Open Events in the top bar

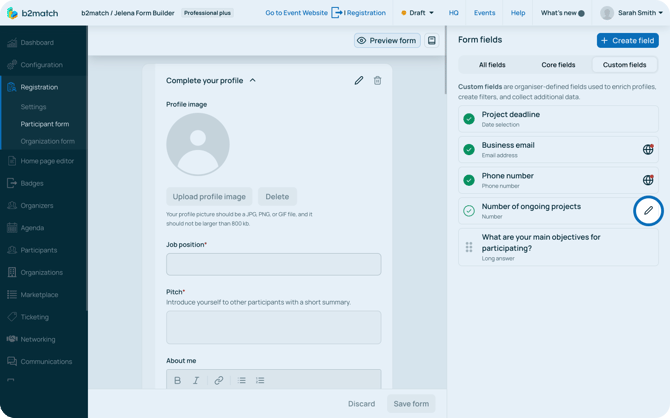(x=485, y=13)
